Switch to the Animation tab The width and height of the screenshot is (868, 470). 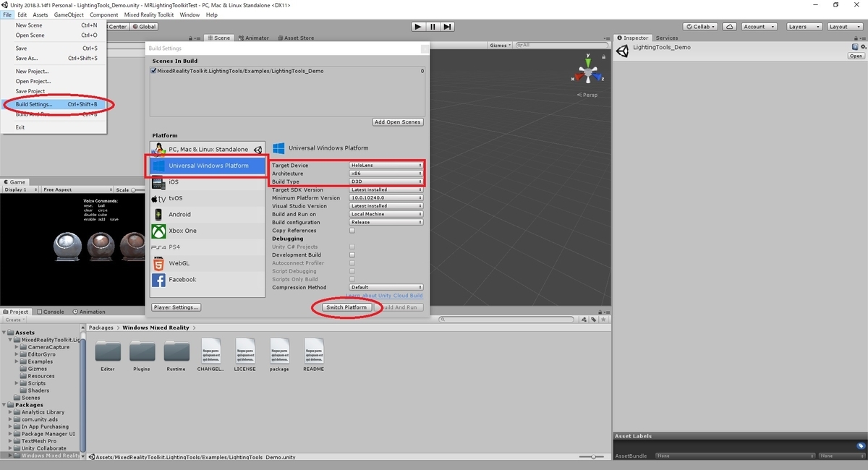pyautogui.click(x=88, y=312)
